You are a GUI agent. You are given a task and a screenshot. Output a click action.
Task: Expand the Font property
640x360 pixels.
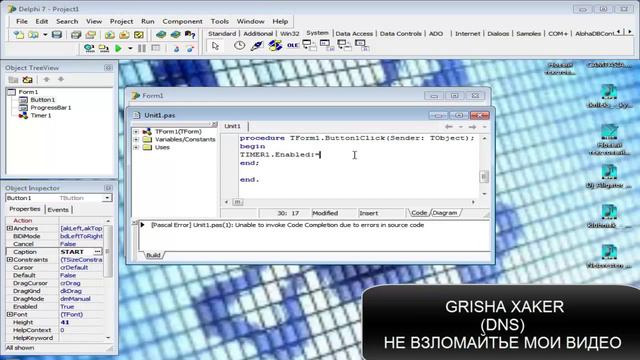9,314
